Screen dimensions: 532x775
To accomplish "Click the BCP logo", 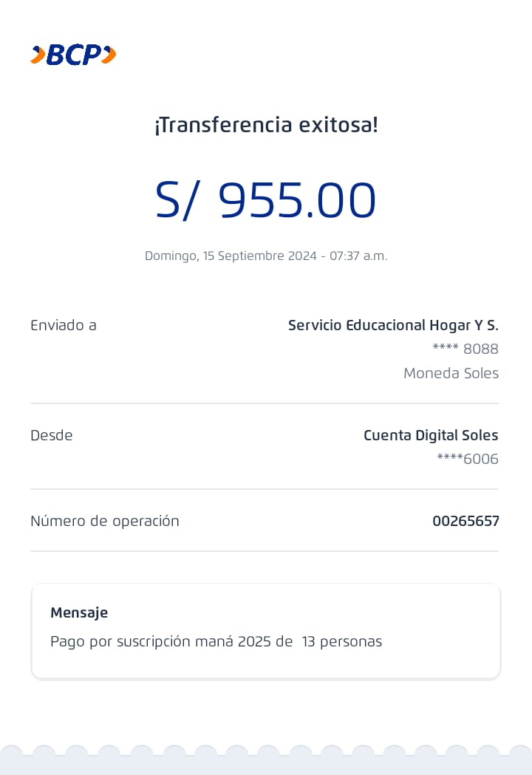I will [73, 55].
